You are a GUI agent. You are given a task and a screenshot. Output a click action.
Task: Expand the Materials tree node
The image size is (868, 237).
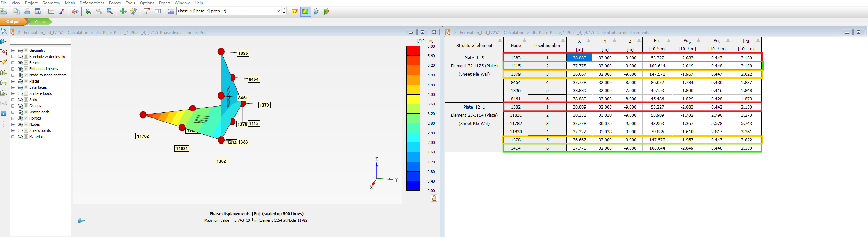[x=13, y=137]
